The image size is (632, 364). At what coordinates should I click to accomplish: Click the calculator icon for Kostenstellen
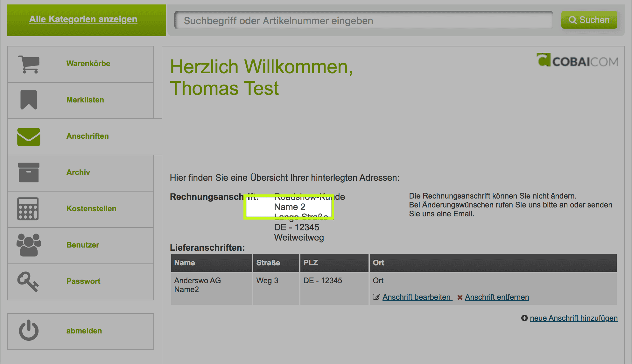coord(28,209)
